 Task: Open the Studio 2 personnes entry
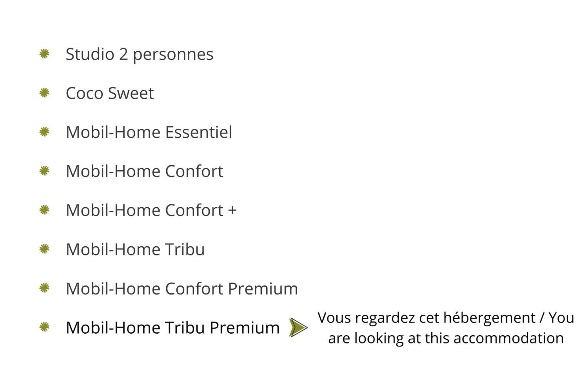tap(139, 55)
